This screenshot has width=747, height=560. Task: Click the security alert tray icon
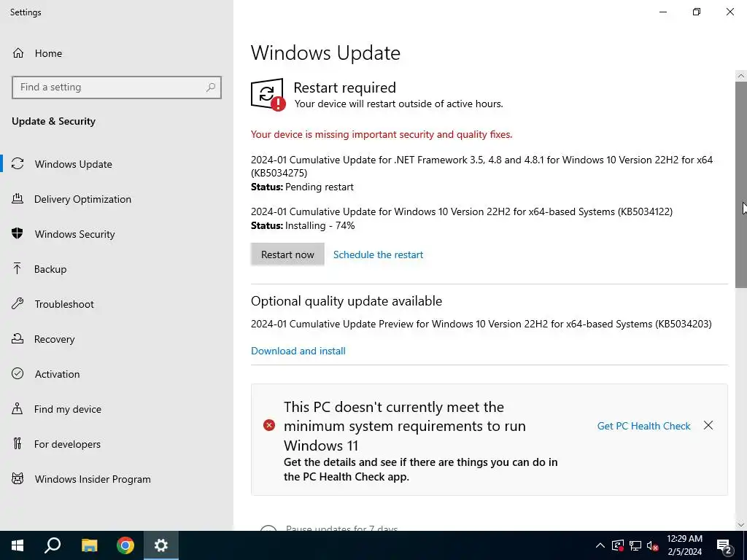click(x=618, y=545)
